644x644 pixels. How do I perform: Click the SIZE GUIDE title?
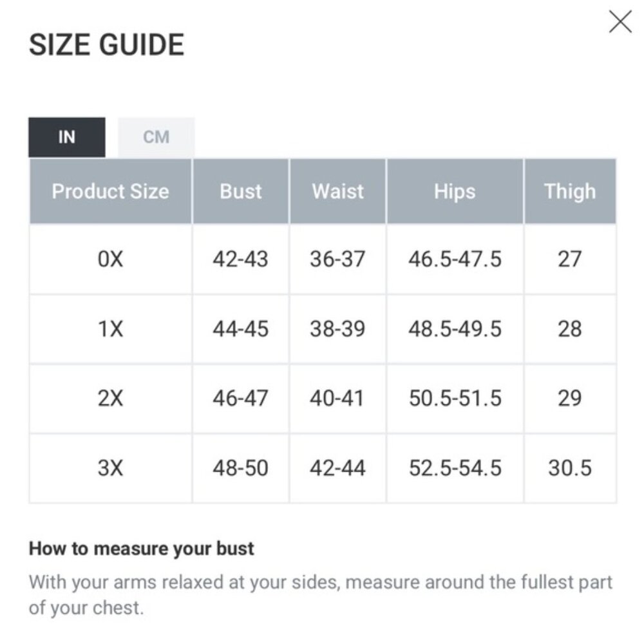click(x=106, y=44)
